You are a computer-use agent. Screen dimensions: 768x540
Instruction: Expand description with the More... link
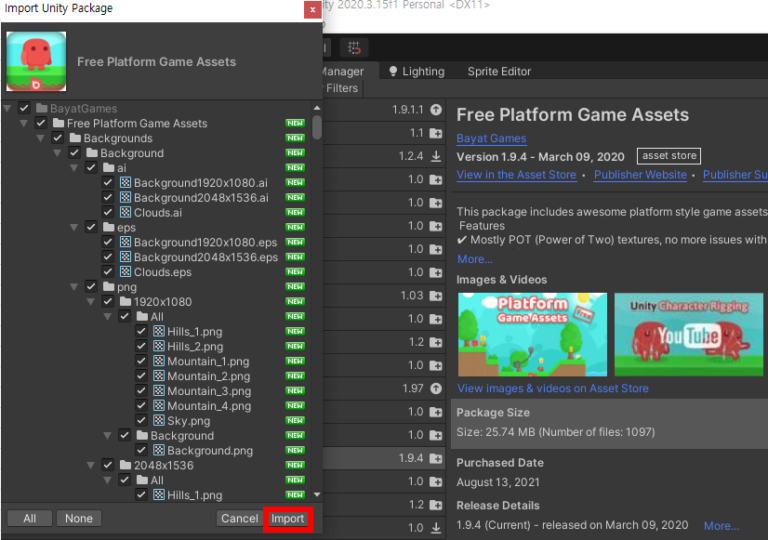click(x=475, y=259)
